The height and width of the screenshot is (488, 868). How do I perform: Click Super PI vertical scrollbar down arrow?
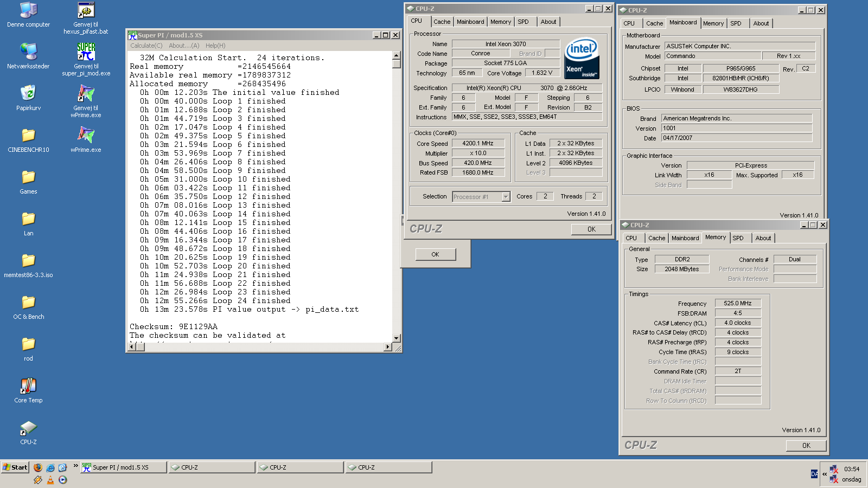(396, 338)
